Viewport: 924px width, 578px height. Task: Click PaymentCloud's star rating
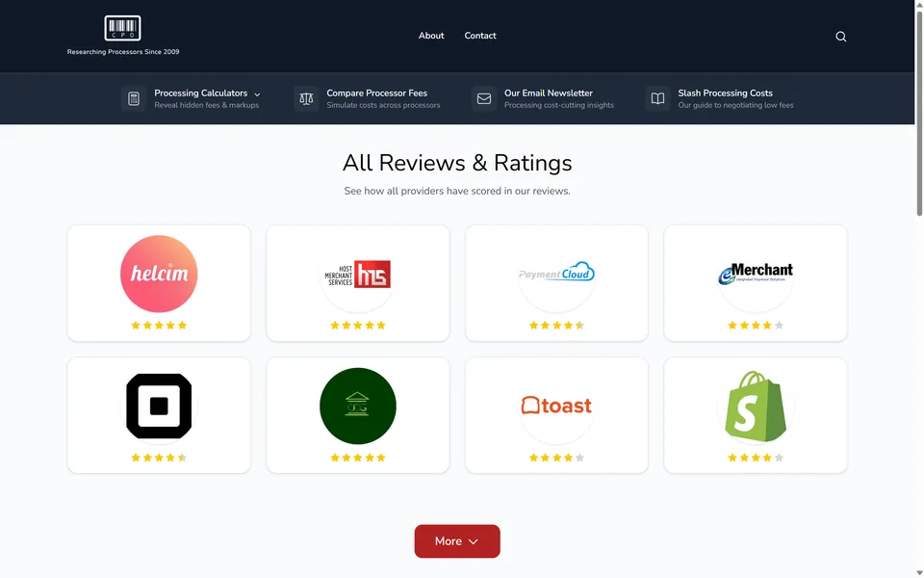click(557, 326)
